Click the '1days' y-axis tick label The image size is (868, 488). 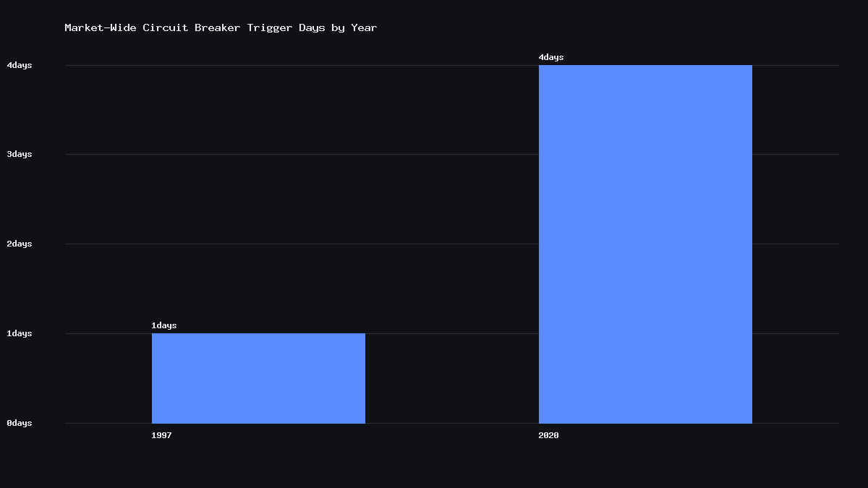(x=20, y=333)
